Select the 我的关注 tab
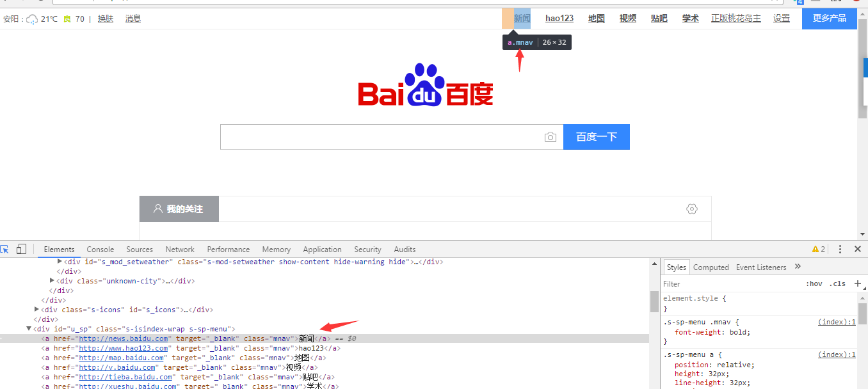The width and height of the screenshot is (868, 389). click(179, 209)
